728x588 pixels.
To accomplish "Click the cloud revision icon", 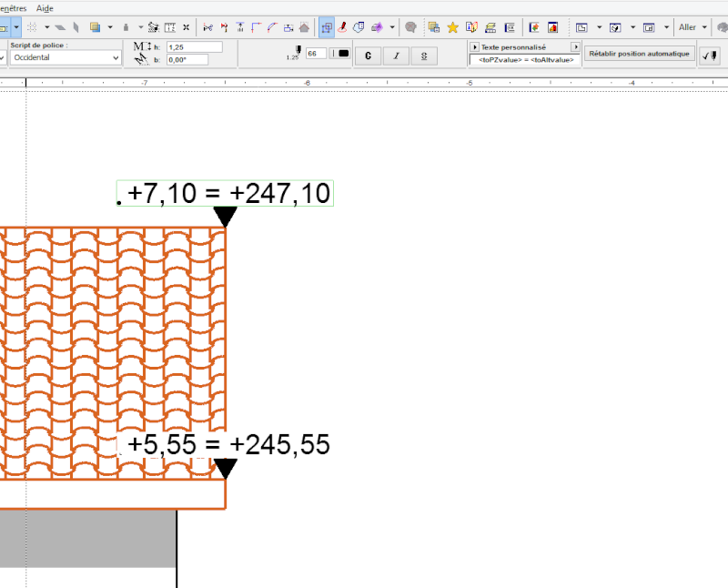I will [359, 27].
